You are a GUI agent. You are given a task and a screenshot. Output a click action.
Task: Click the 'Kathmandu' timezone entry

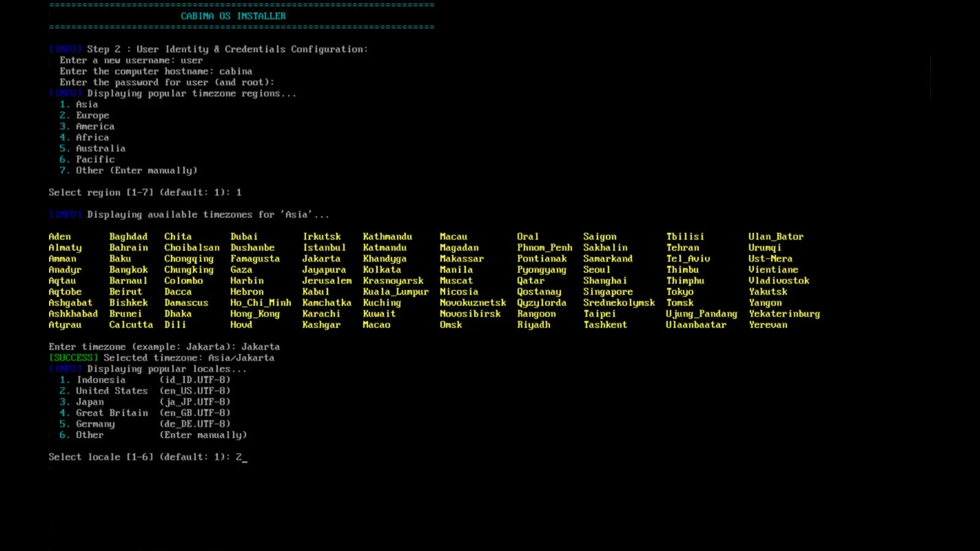pyautogui.click(x=387, y=236)
